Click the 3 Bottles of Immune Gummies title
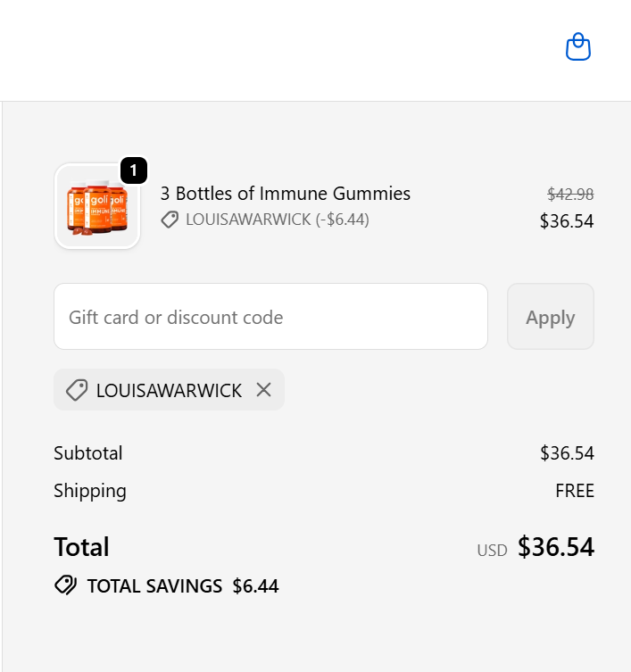Viewport: 631px width, 672px height. (x=286, y=194)
